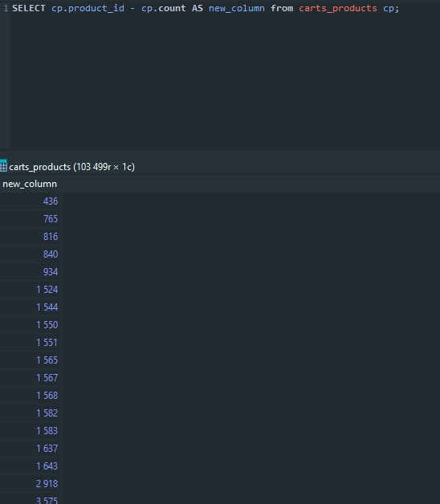Open the carts_products result tab
The width and height of the screenshot is (440, 504).
pyautogui.click(x=68, y=167)
